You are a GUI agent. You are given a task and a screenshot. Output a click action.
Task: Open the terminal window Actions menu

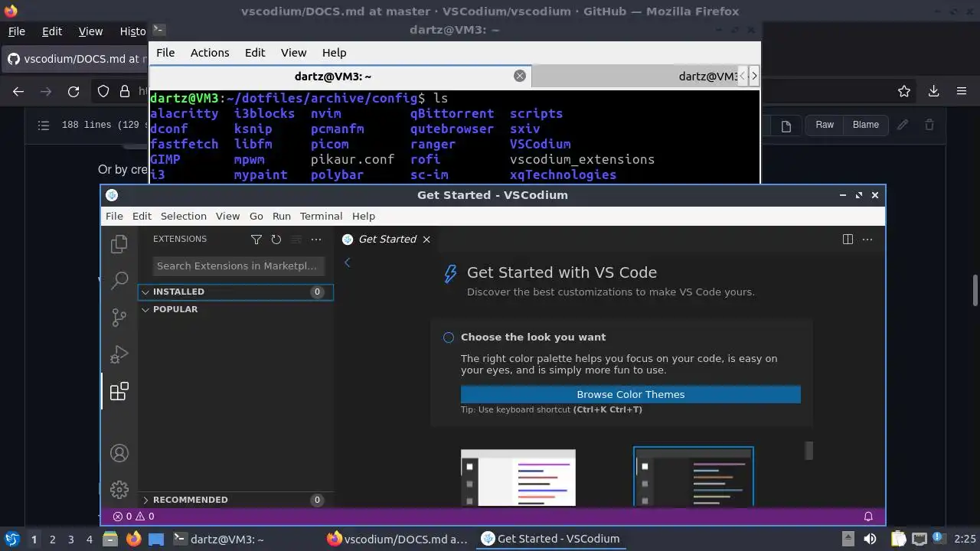coord(210,53)
